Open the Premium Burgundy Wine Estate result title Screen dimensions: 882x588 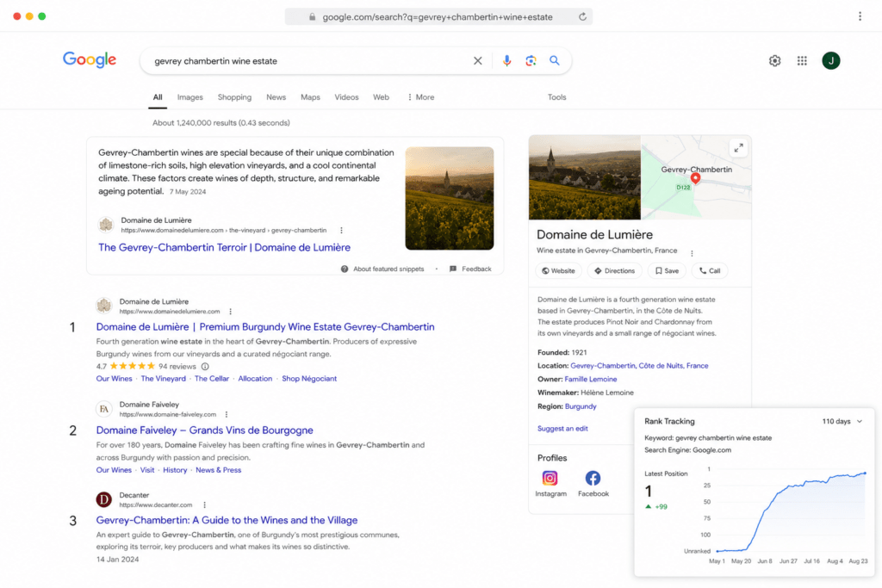coord(265,326)
